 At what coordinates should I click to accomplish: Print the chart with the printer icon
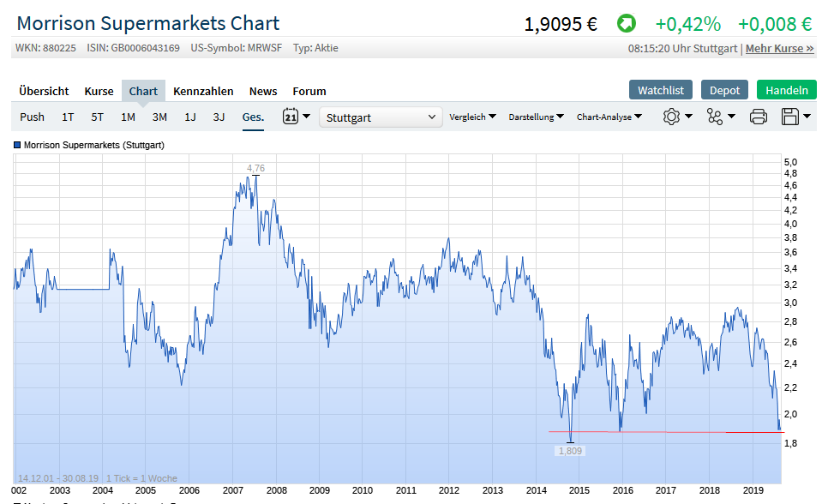(758, 117)
